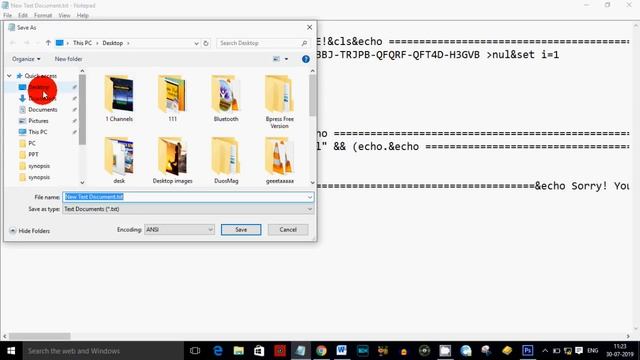Open the Windows Start menu
The image size is (640, 360).
[11, 351]
